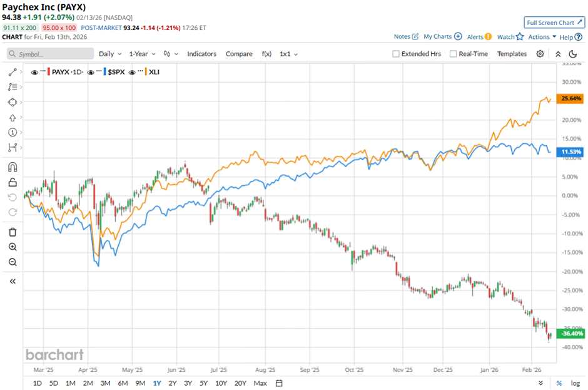Click the Full Screen Chart button
The image size is (588, 390).
(x=554, y=22)
